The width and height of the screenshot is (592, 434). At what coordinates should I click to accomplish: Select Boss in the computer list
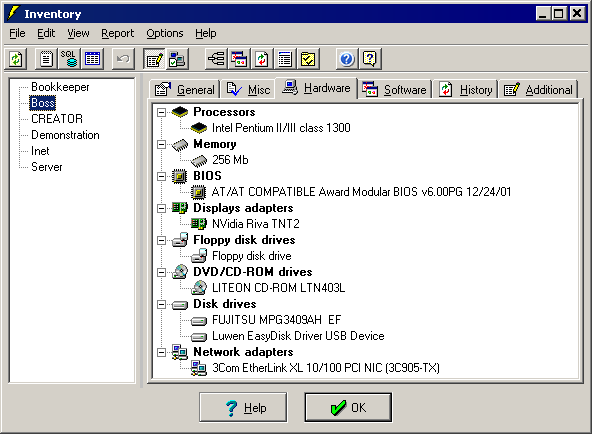tap(43, 103)
